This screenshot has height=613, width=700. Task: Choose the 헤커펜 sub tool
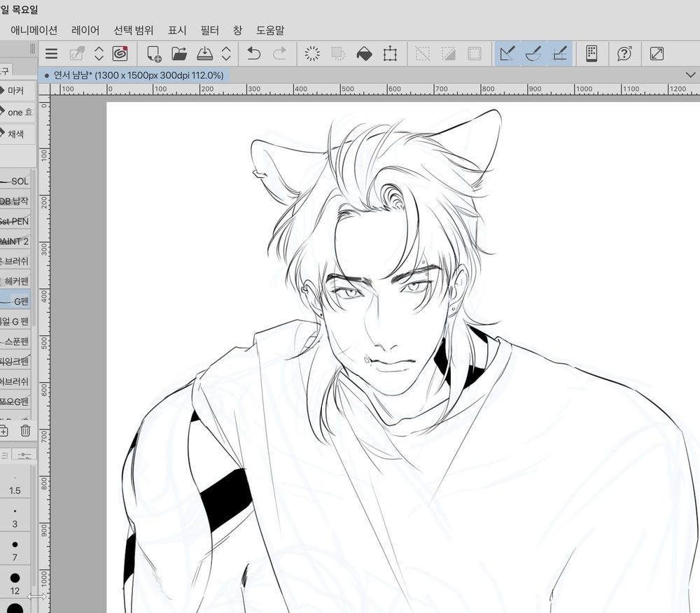pyautogui.click(x=15, y=281)
